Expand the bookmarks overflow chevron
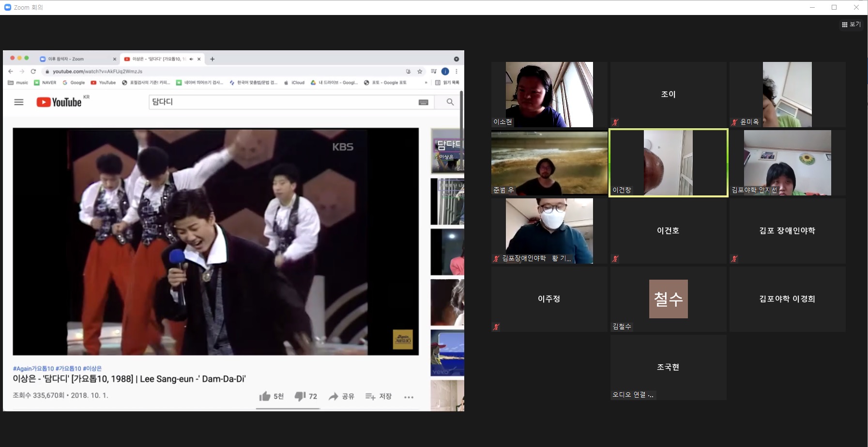The height and width of the screenshot is (447, 868). coord(426,83)
